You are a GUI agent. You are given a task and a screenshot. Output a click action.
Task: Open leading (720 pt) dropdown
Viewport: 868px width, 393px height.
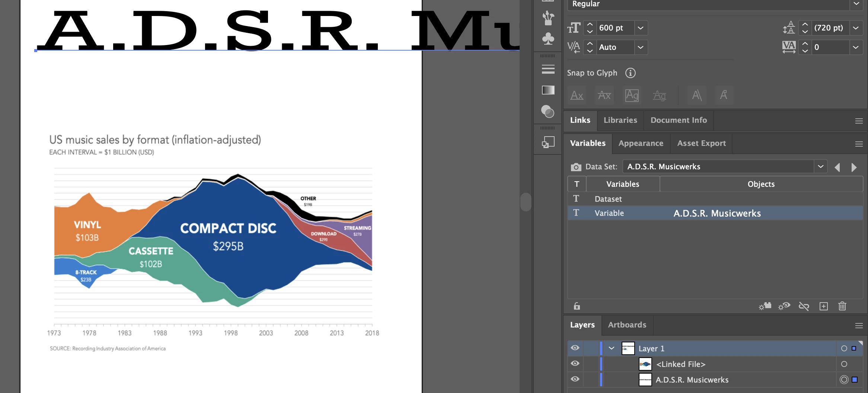pyautogui.click(x=856, y=28)
